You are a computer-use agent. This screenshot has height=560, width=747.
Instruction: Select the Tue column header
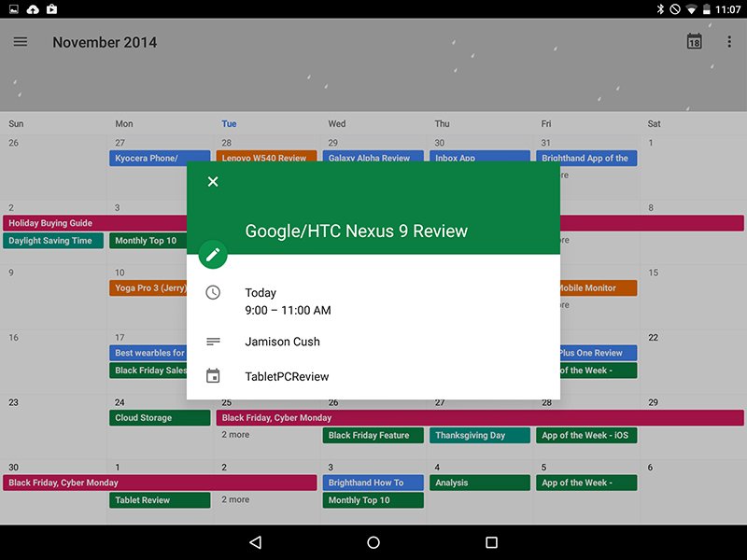coord(229,124)
